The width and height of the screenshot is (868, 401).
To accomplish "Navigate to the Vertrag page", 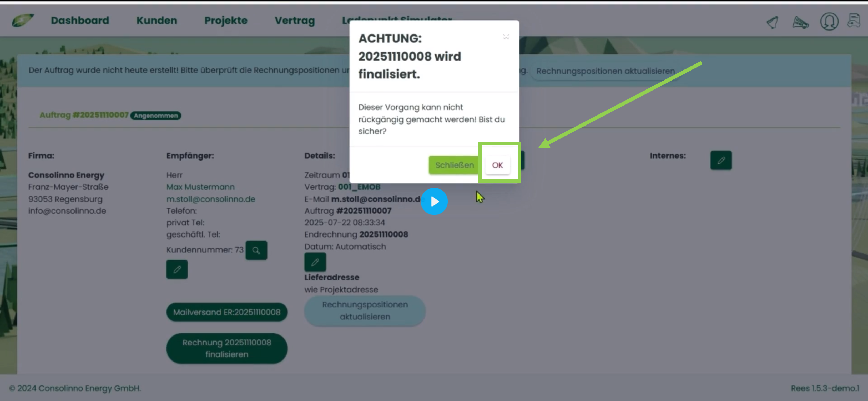I will point(295,20).
